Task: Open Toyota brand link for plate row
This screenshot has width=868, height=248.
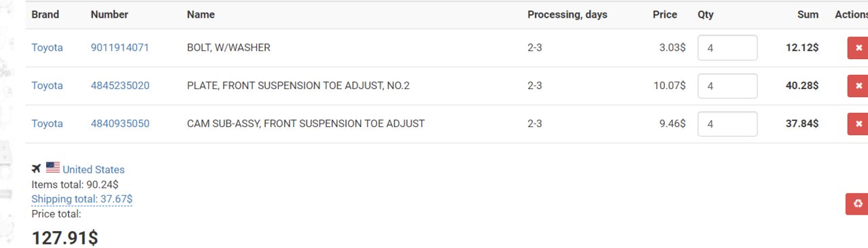Action: click(47, 86)
